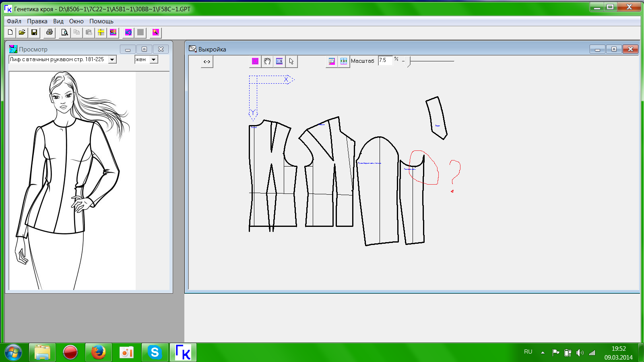
Task: Print the pattern using the printer icon
Action: tap(50, 32)
